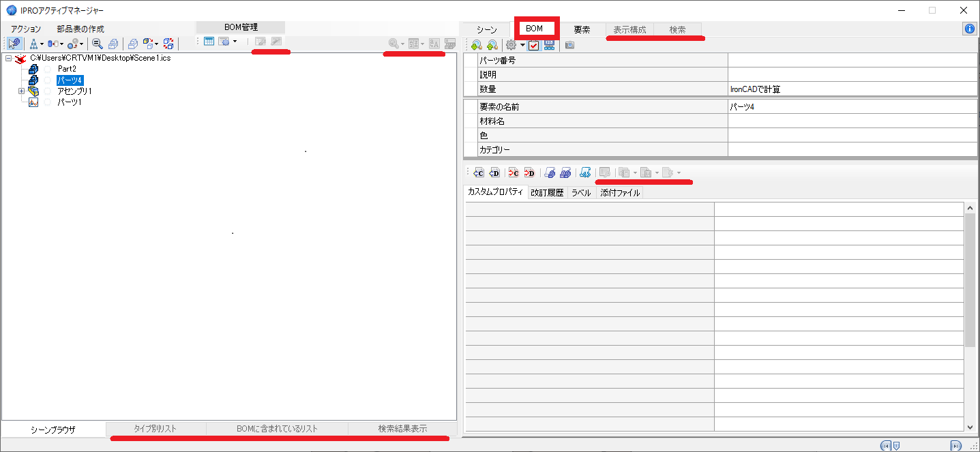Click the パーツ番号 value input cell
The image size is (980, 452).
tap(852, 60)
